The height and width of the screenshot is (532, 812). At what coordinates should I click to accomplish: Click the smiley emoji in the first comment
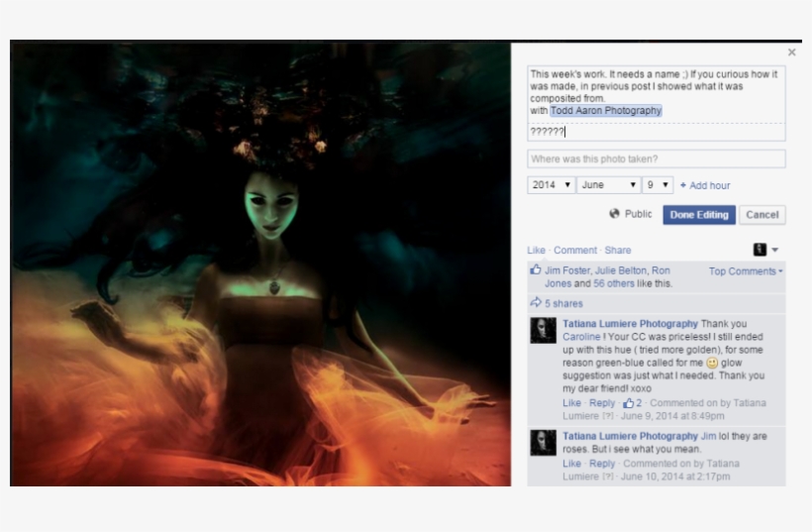[712, 364]
